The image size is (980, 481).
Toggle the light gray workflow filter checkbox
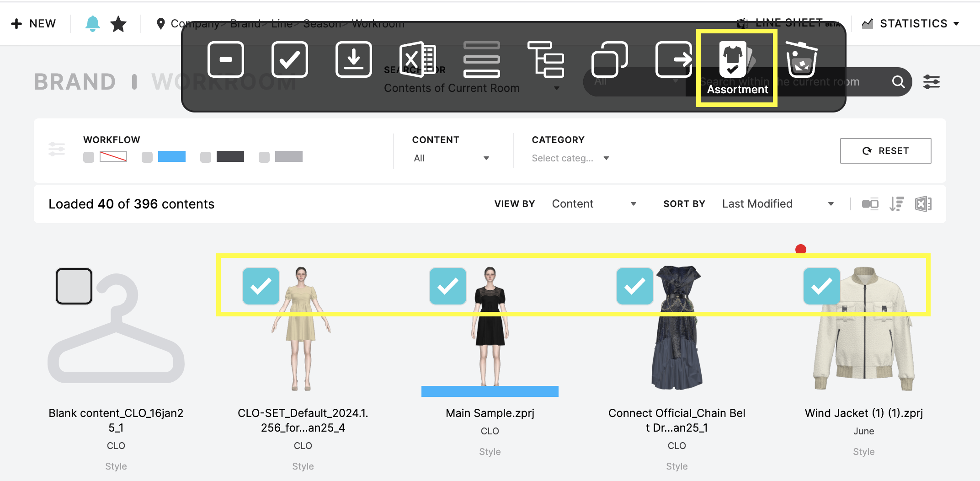(x=264, y=157)
